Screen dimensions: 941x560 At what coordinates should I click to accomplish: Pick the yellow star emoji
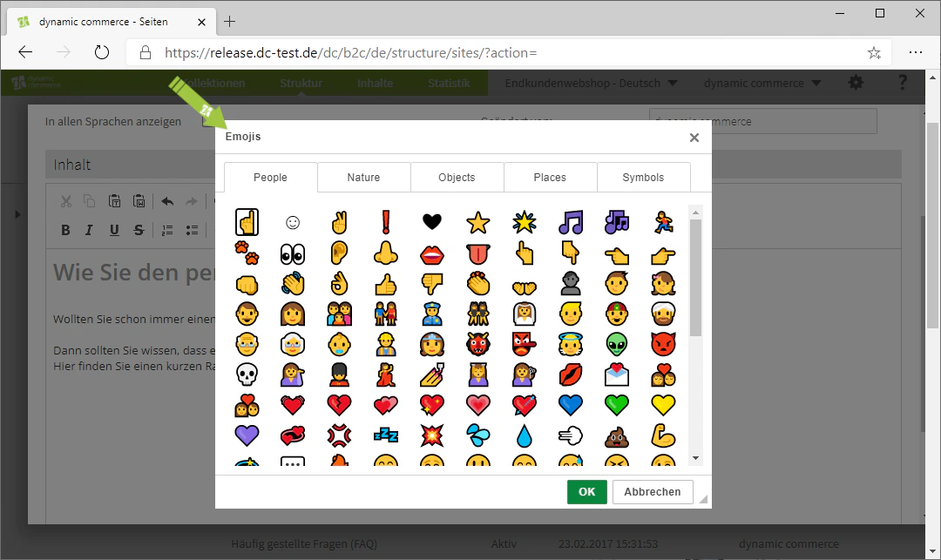(477, 222)
